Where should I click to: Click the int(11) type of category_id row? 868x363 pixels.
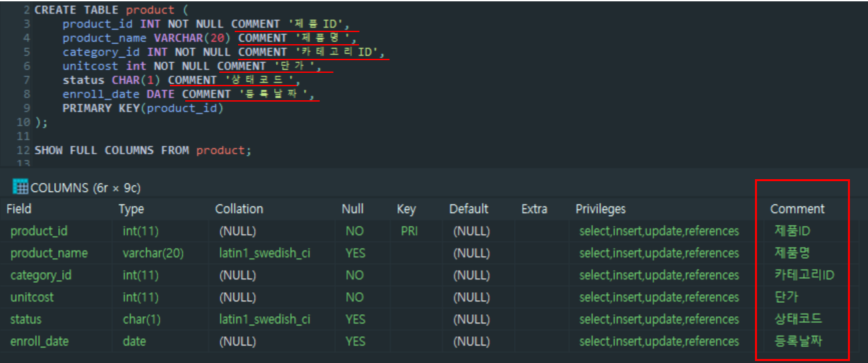[140, 275]
